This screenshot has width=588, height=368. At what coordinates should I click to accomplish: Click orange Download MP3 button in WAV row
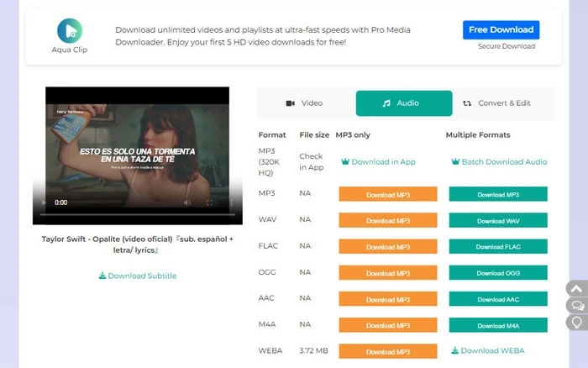click(387, 221)
